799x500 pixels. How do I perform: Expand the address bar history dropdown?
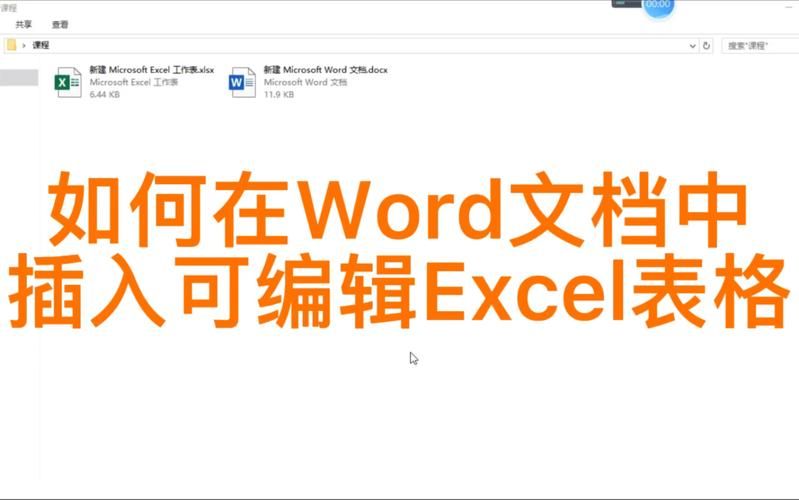point(692,45)
